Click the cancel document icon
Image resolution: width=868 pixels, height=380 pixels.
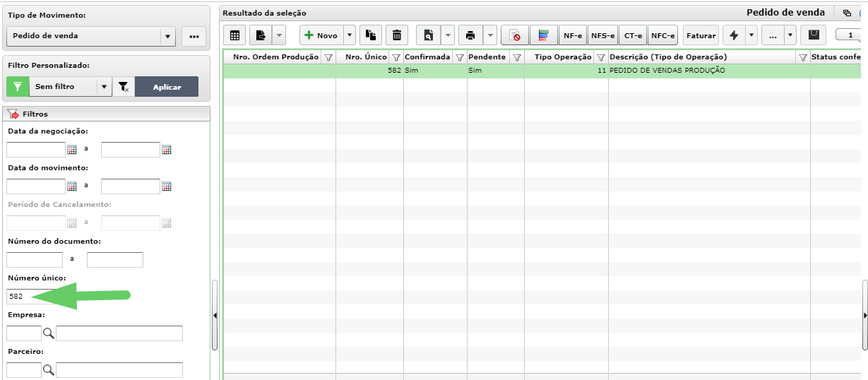515,35
